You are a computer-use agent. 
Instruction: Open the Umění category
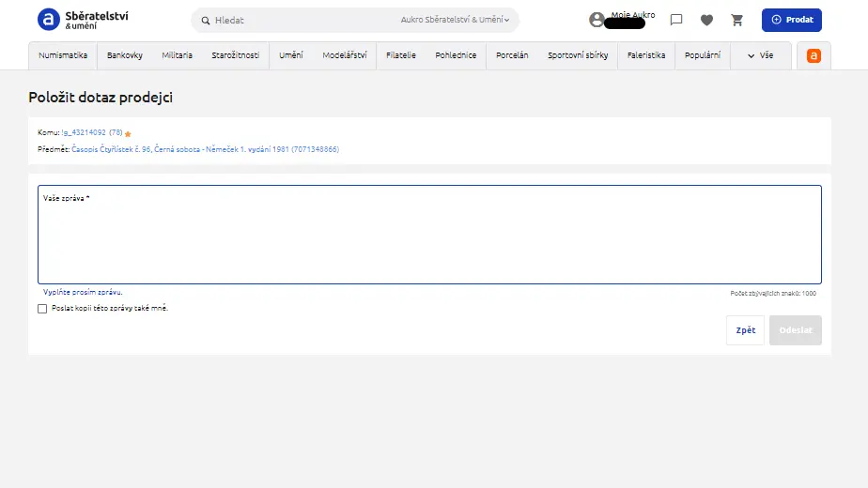pyautogui.click(x=290, y=55)
